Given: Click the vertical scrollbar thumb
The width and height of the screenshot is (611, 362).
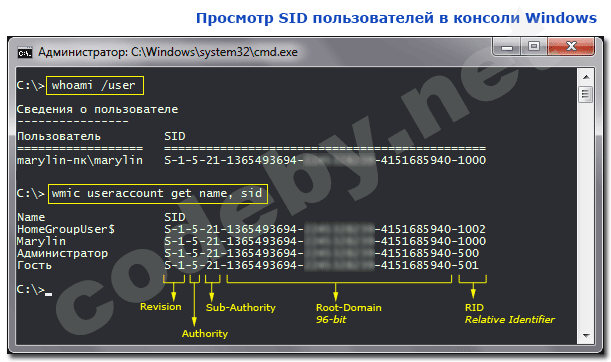Looking at the screenshot, I should [x=586, y=94].
